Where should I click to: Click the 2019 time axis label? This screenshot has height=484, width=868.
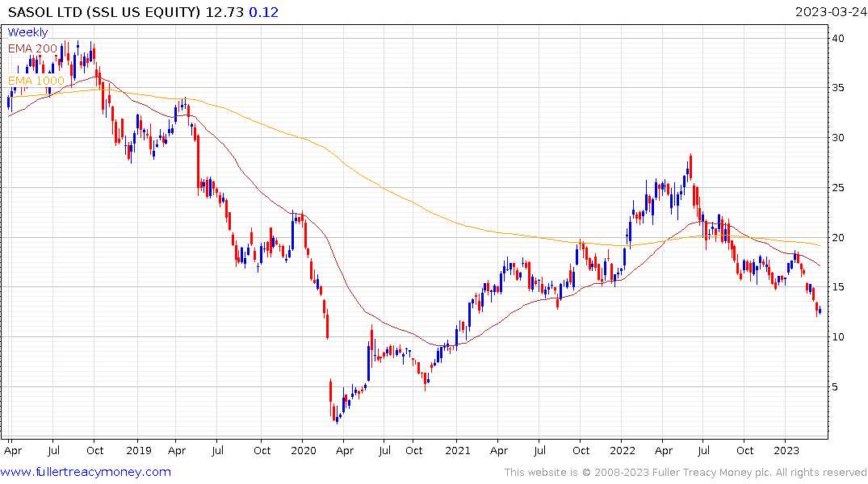(x=138, y=450)
